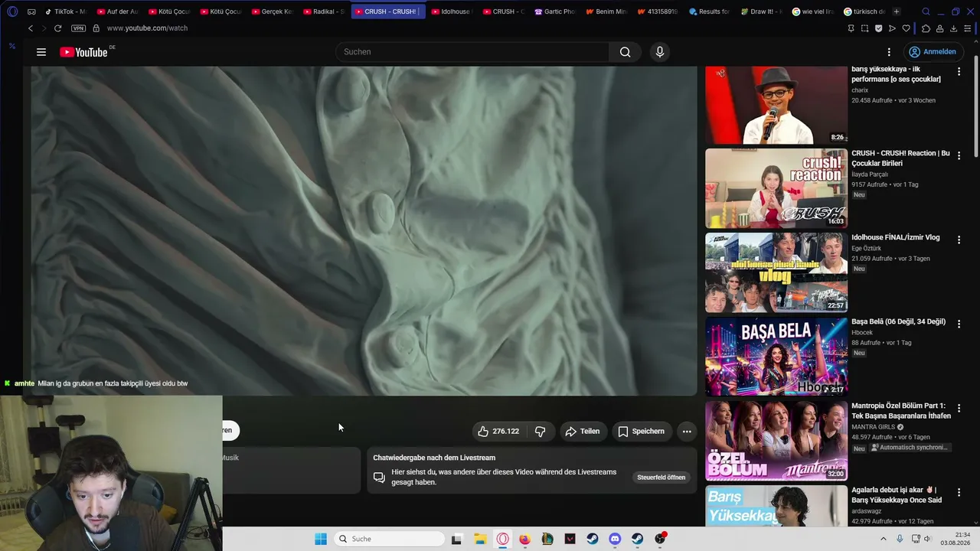Viewport: 980px width, 551px height.
Task: Open options for CRUSH Reaction video
Action: click(x=959, y=156)
